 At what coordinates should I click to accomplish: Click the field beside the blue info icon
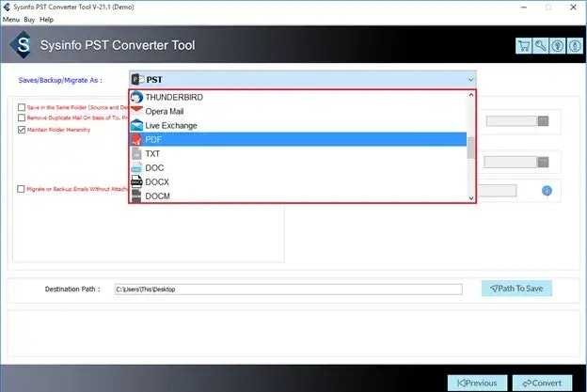tap(497, 191)
